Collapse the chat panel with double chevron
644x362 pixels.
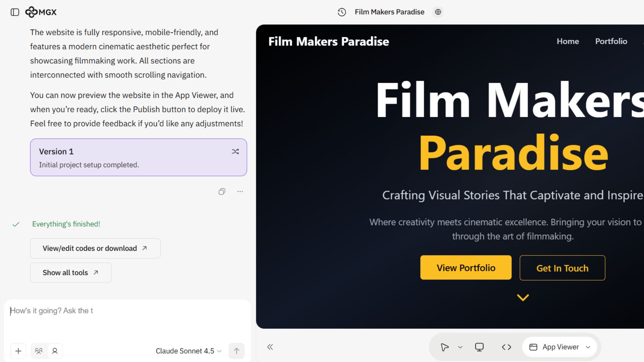click(270, 347)
